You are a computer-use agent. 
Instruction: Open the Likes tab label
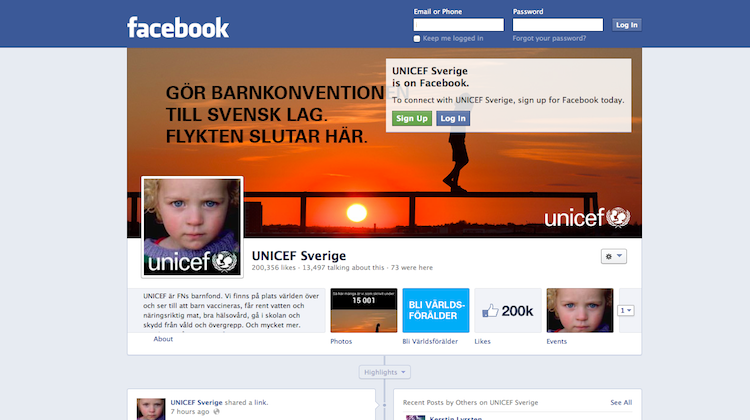(x=482, y=341)
